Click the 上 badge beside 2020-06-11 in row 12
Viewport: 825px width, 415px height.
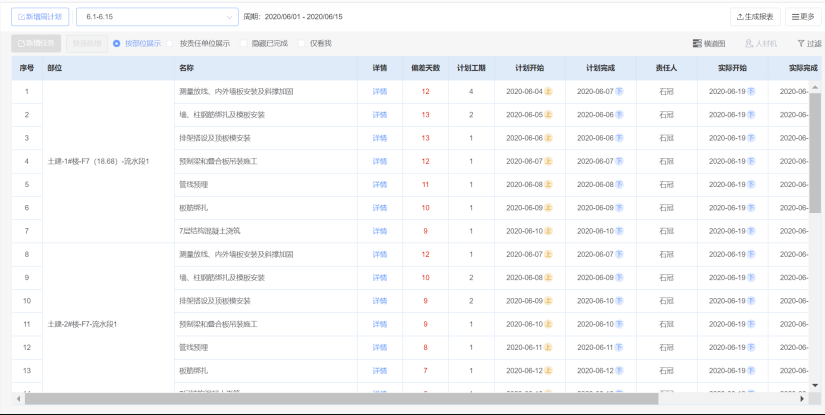coord(548,347)
